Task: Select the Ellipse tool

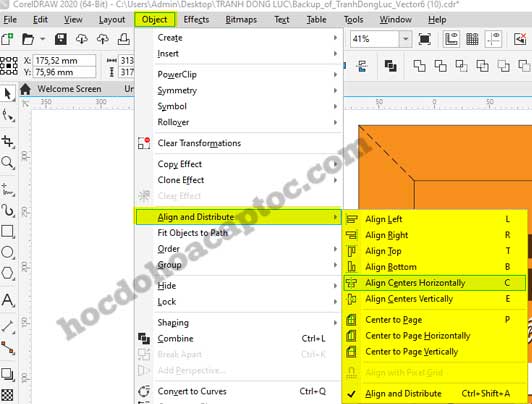Action: 7,252
